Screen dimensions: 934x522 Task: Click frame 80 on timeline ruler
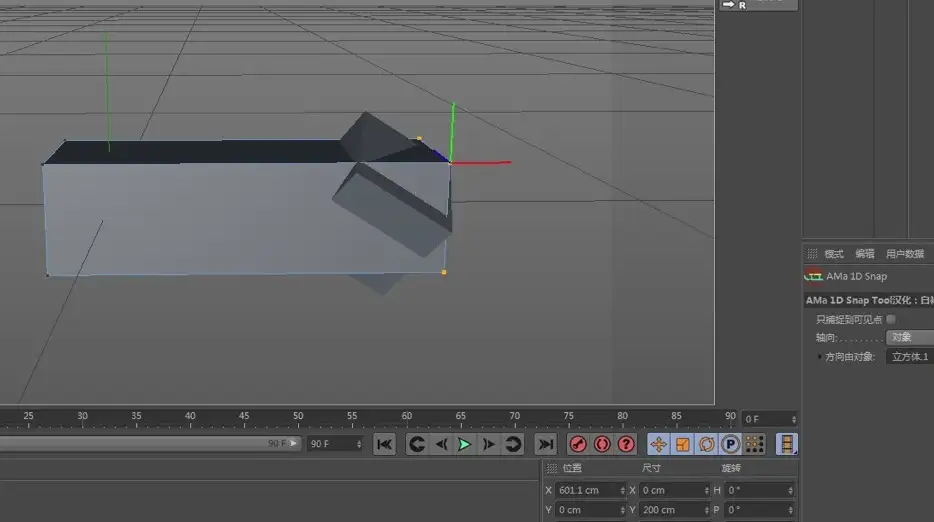(x=622, y=416)
